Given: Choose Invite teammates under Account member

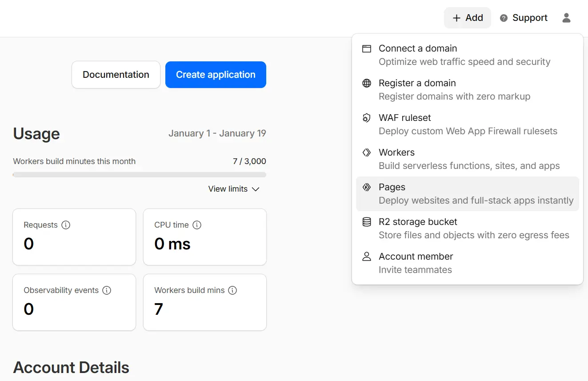Looking at the screenshot, I should point(415,269).
